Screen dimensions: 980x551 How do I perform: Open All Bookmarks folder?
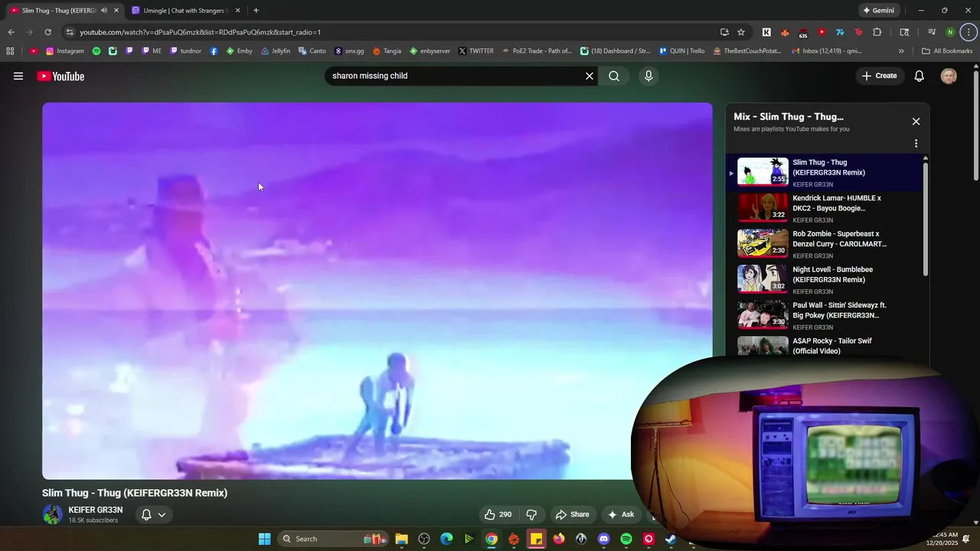coord(947,51)
